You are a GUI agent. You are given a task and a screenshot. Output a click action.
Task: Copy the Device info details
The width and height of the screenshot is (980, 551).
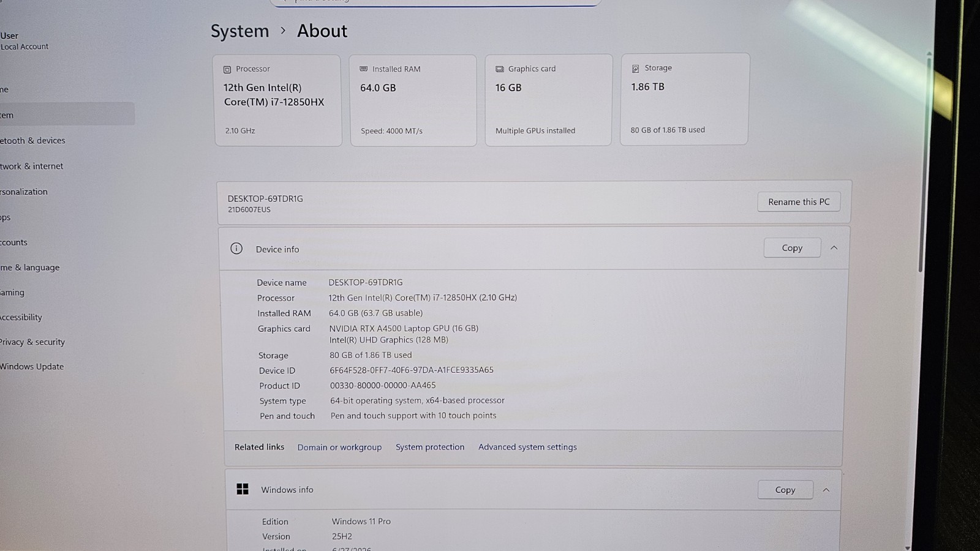point(792,248)
